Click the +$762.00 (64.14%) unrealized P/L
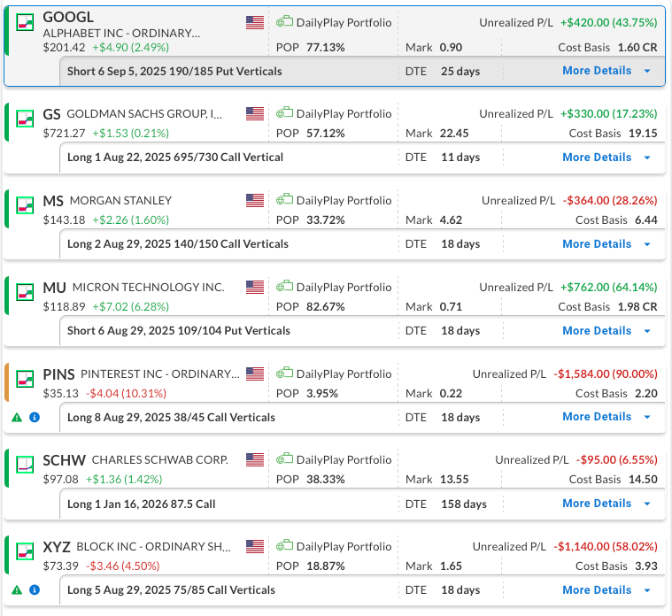The width and height of the screenshot is (672, 616). 608,287
